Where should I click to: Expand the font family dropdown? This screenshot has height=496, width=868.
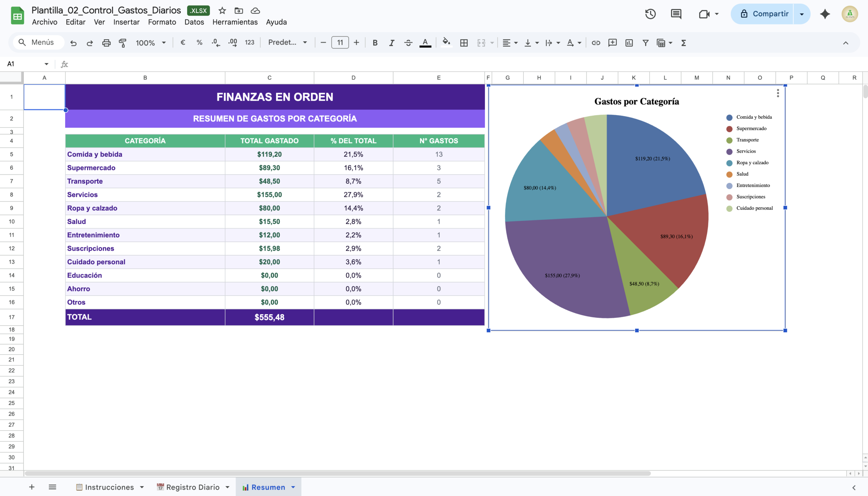288,43
